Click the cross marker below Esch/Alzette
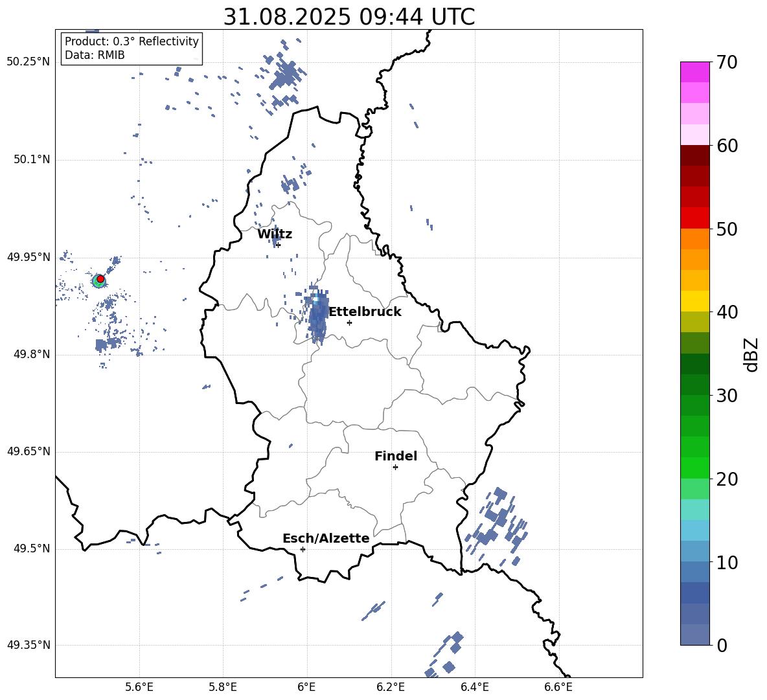The height and width of the screenshot is (700, 767). point(303,549)
